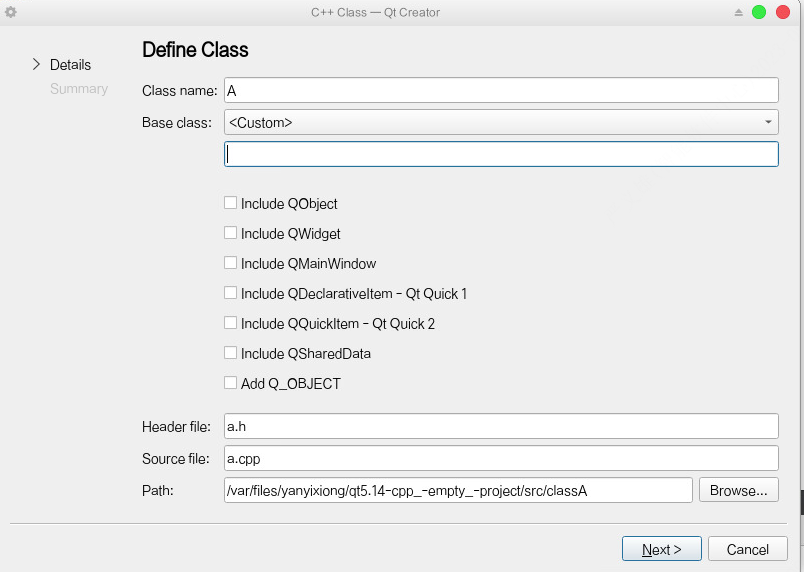Click the Cancel button
Image resolution: width=804 pixels, height=572 pixels.
(748, 549)
